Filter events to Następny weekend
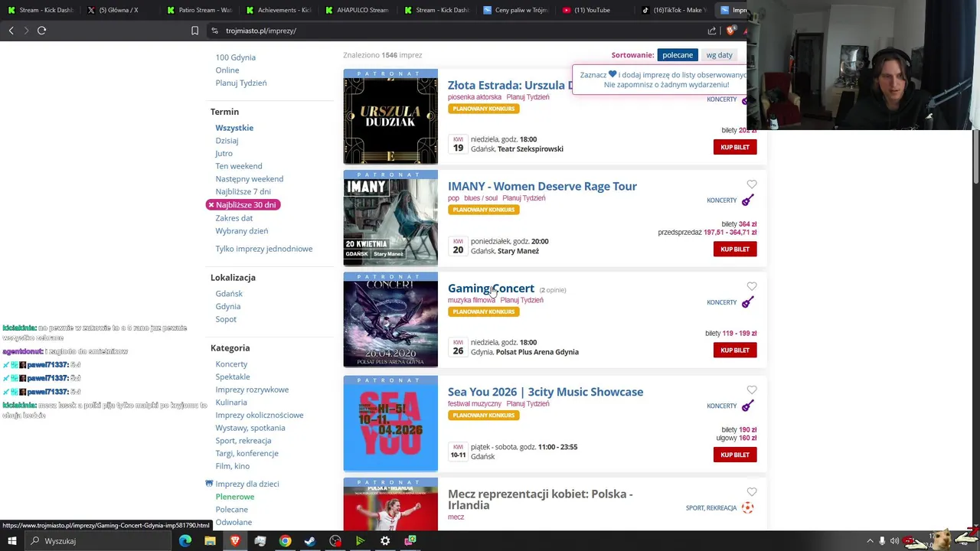Viewport: 980px width, 551px height. (250, 179)
